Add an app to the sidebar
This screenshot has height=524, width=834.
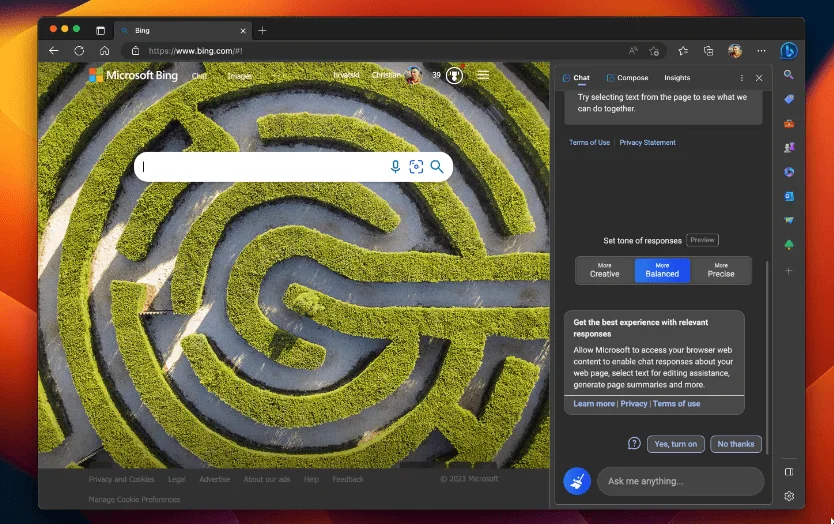pos(789,271)
